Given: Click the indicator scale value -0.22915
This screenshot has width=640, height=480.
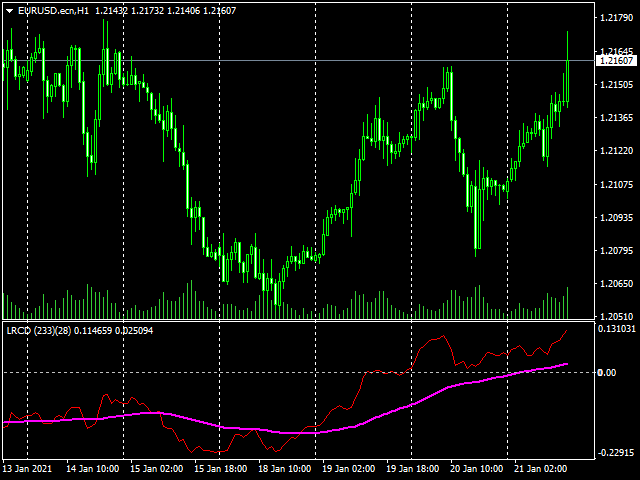Looking at the screenshot, I should pyautogui.click(x=616, y=452).
